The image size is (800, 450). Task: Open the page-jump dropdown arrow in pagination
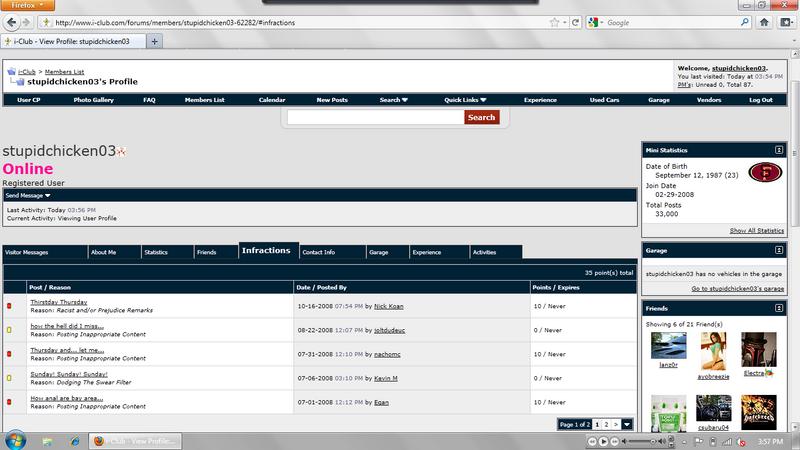pos(627,424)
